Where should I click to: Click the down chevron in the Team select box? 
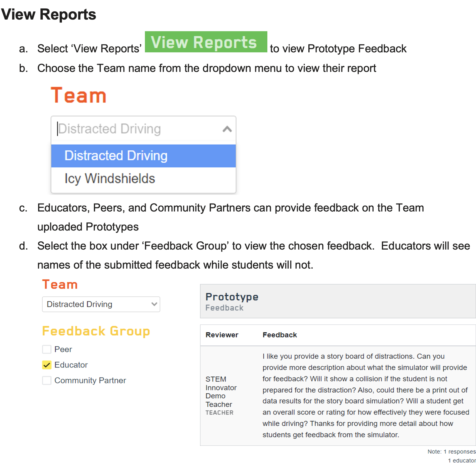(x=154, y=304)
